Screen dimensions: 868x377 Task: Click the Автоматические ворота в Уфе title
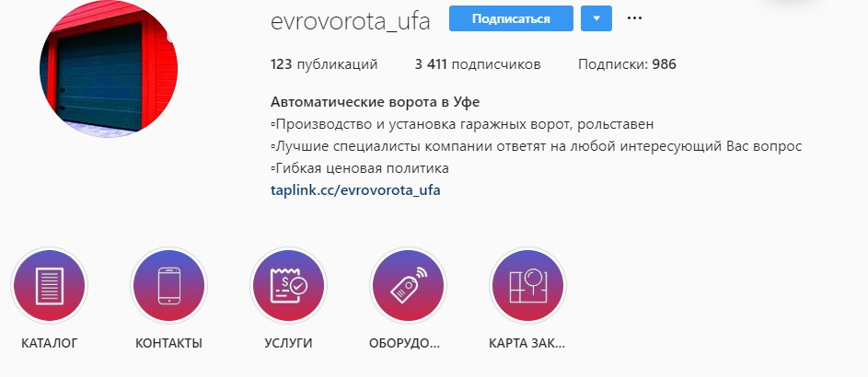[375, 102]
